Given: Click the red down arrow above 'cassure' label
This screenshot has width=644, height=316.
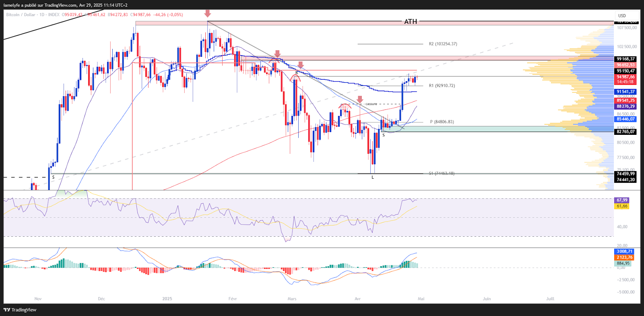Looking at the screenshot, I should click(x=360, y=99).
